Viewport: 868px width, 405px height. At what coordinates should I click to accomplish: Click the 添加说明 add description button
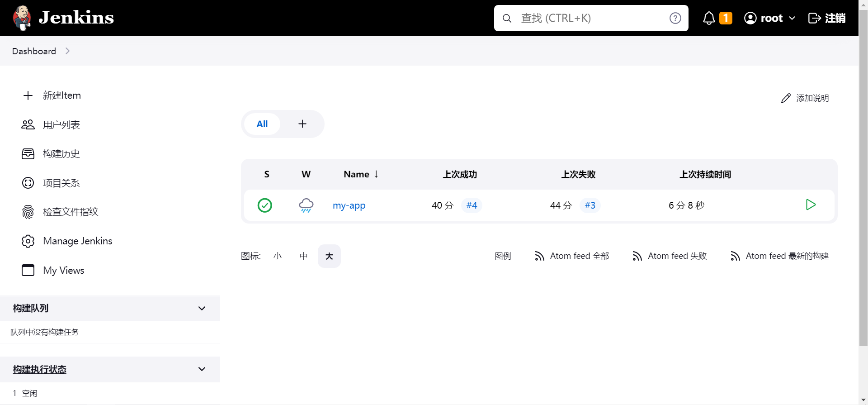point(805,98)
